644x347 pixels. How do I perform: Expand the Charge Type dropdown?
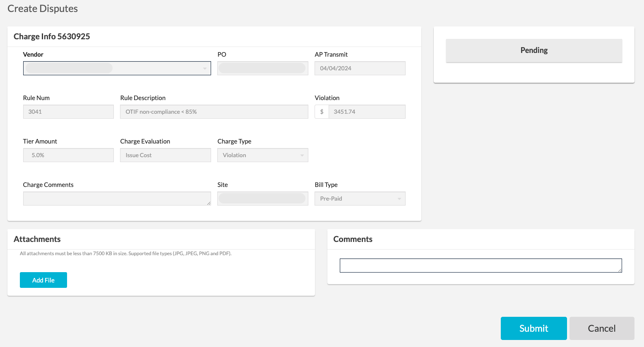tap(262, 155)
